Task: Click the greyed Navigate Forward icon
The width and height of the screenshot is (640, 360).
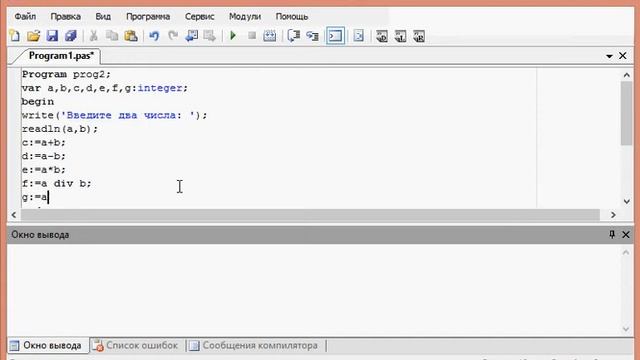Action: click(x=210, y=36)
